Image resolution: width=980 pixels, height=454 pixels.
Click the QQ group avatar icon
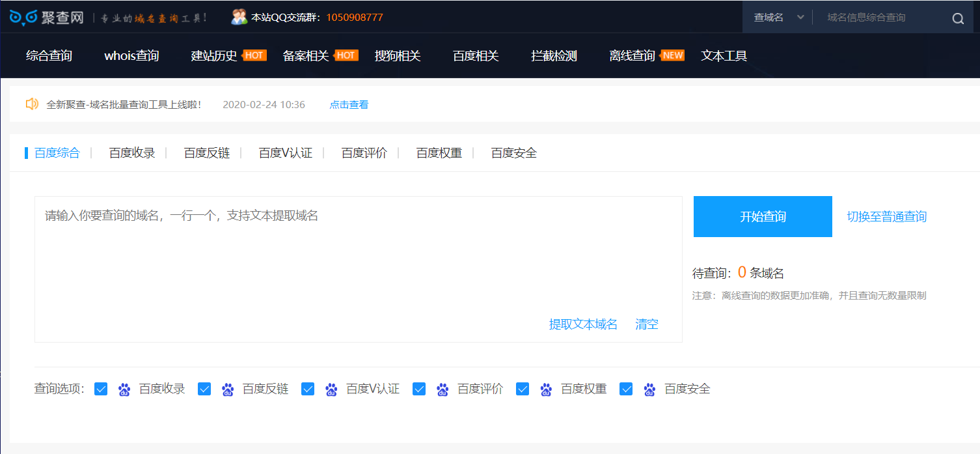tap(239, 17)
